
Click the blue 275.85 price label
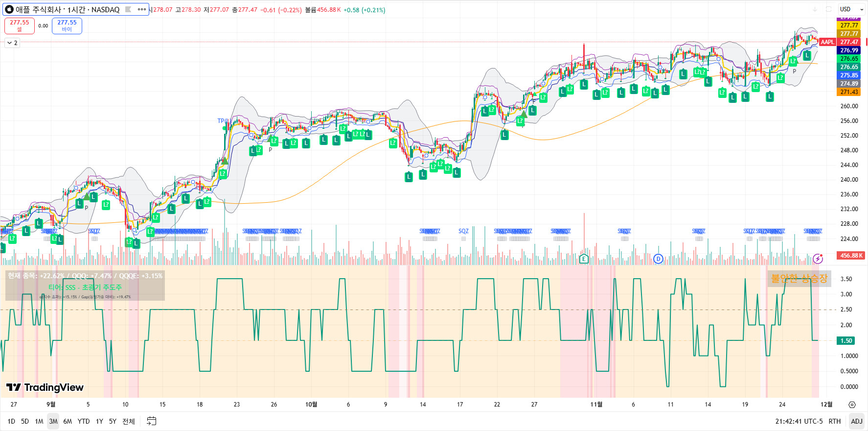pos(849,75)
